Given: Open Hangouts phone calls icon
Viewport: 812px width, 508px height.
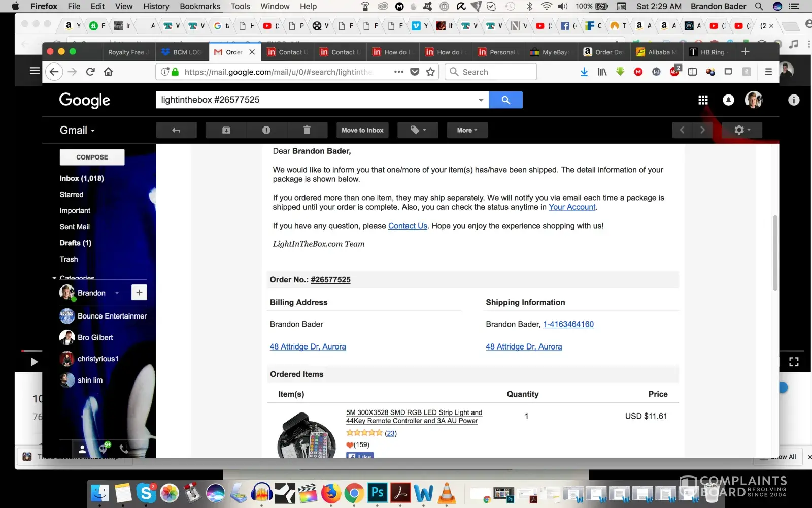Looking at the screenshot, I should tap(124, 449).
